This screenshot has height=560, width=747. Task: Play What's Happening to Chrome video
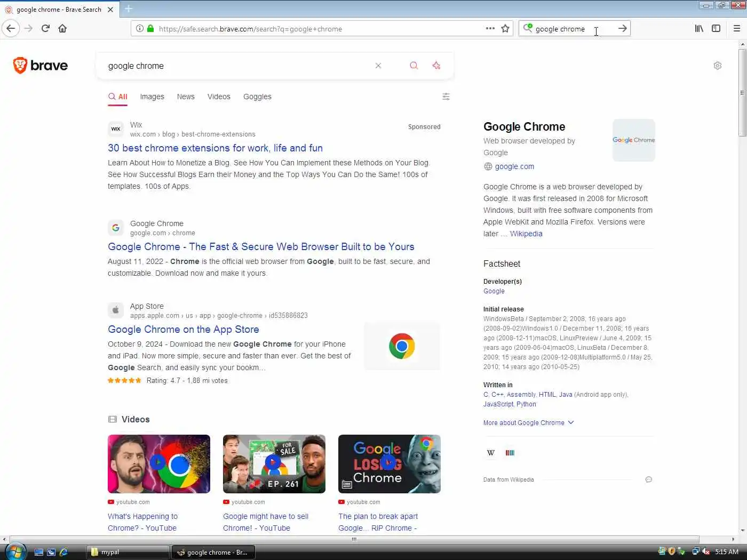pyautogui.click(x=159, y=463)
